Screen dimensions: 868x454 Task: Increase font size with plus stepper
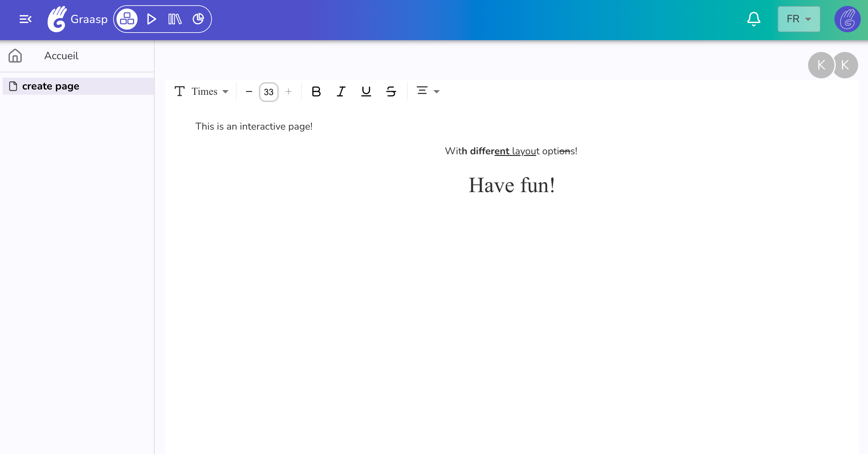point(289,91)
